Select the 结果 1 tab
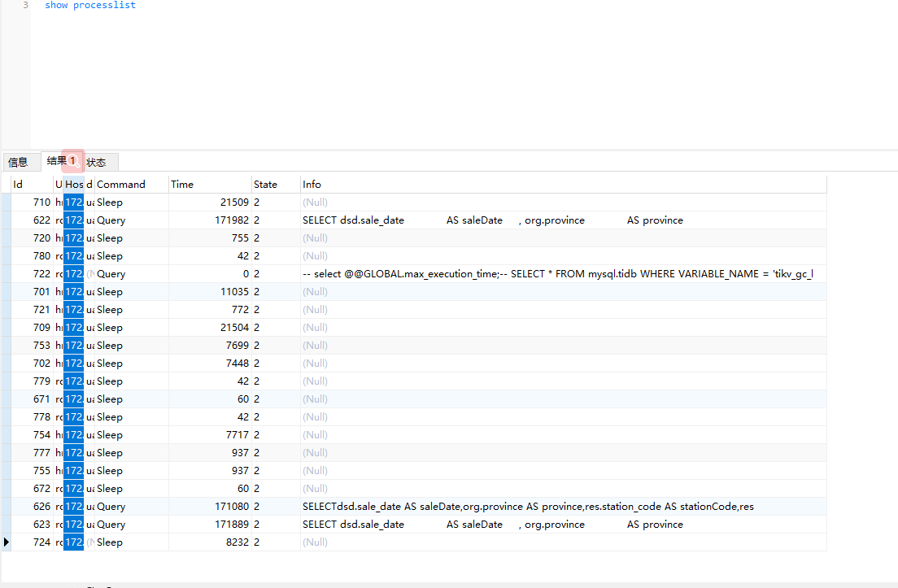The image size is (898, 588). (x=61, y=161)
